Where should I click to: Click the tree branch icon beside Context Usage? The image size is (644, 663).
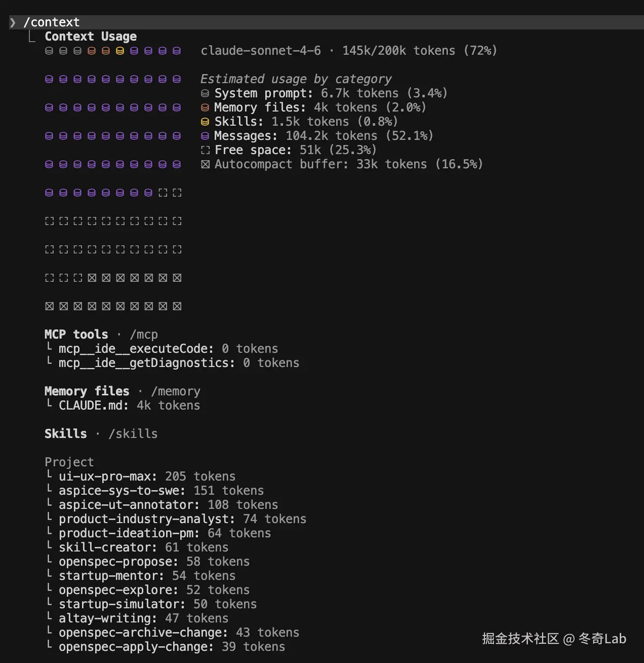coord(32,37)
